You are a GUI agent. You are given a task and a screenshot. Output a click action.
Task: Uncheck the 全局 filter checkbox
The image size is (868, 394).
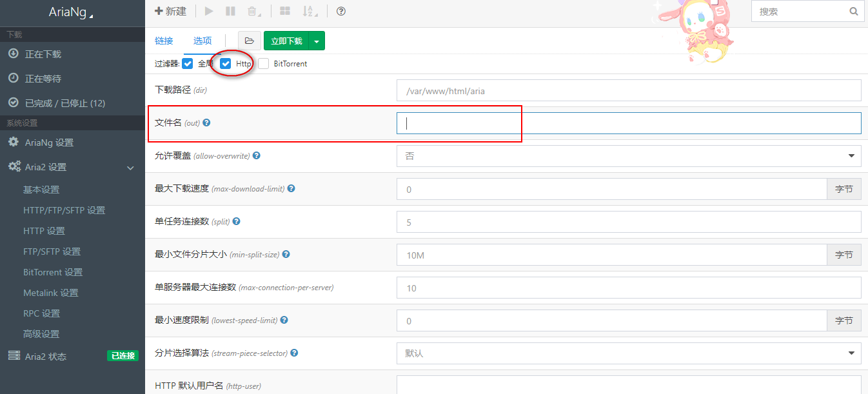188,64
